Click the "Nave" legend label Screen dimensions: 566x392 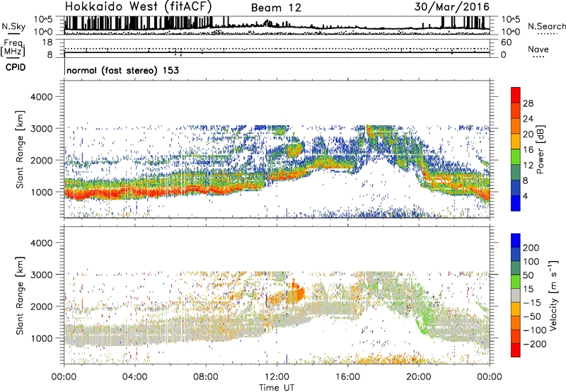click(x=538, y=50)
